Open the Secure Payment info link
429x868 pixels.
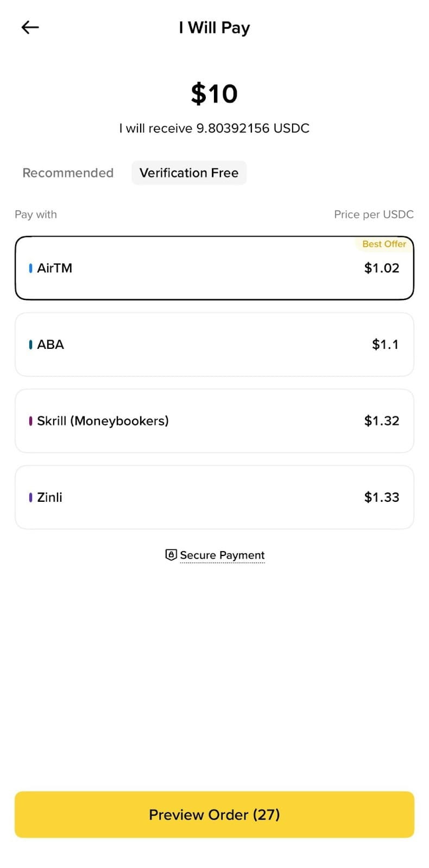point(222,555)
